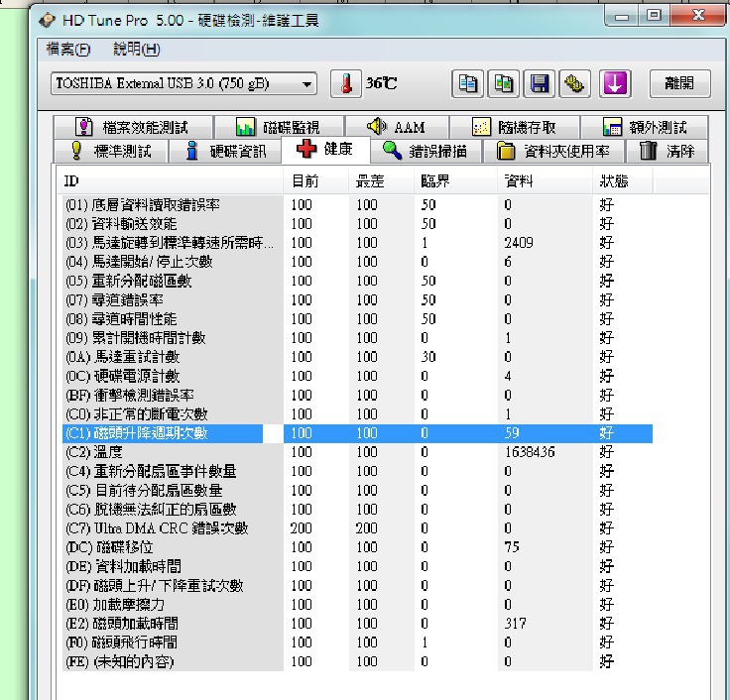Viewport: 730px width, 700px height.
Task: Select row (C2) 溫度
Action: click(x=357, y=452)
